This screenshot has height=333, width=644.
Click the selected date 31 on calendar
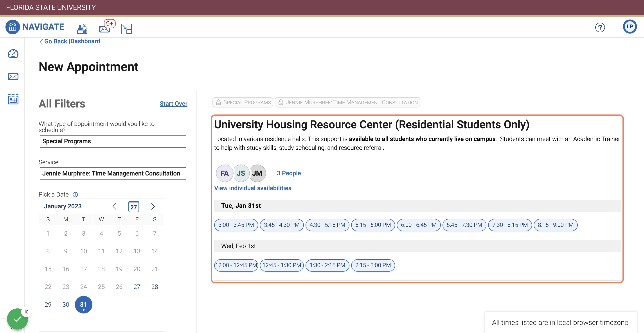coord(83,305)
